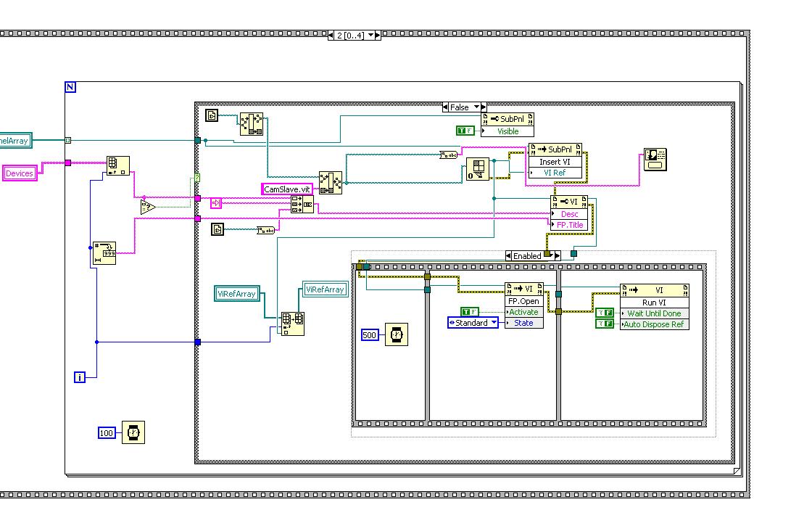Click the Devices string array terminal
The image size is (812, 518).
(20, 173)
